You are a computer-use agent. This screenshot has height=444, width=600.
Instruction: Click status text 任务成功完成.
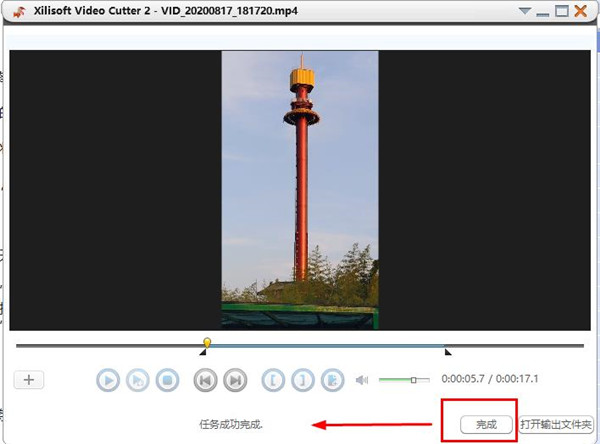point(231,424)
